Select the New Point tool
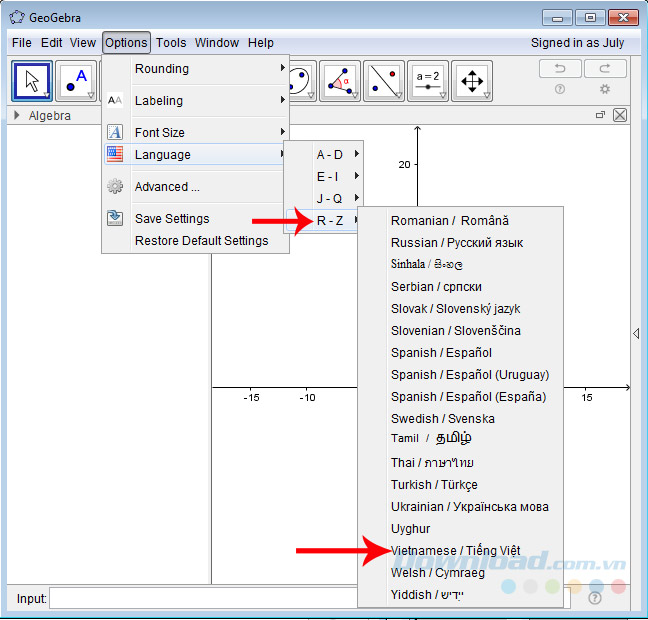Image resolution: width=648 pixels, height=620 pixels. 76,81
